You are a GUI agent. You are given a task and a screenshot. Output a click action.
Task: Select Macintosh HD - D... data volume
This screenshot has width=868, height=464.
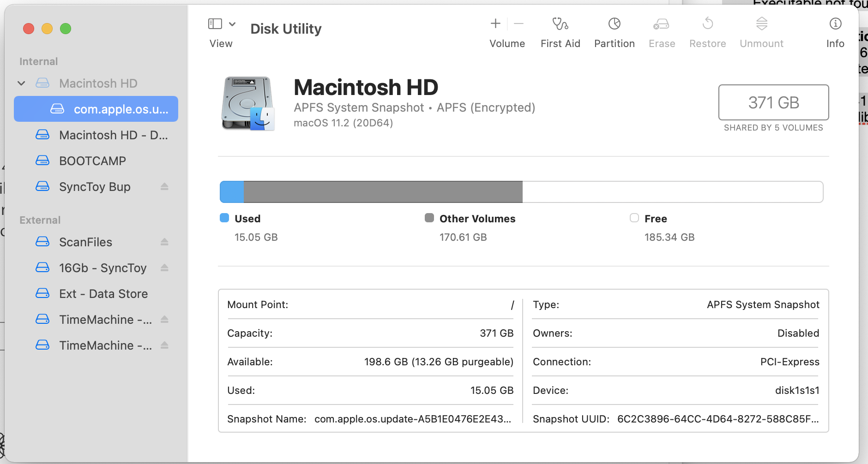tap(96, 135)
